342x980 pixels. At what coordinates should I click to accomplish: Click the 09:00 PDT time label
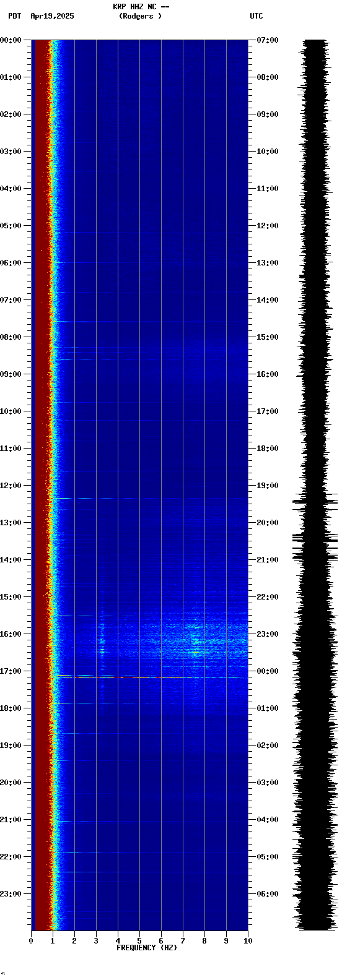coord(11,374)
